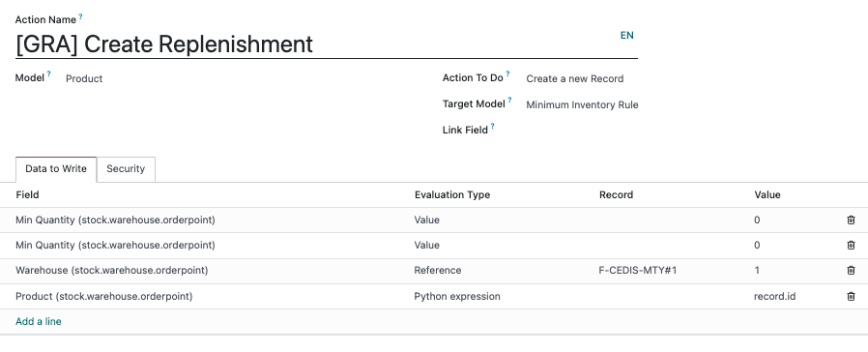Viewport: 868px width, 352px height.
Task: Delete the first Min Quantity row
Action: point(851,220)
